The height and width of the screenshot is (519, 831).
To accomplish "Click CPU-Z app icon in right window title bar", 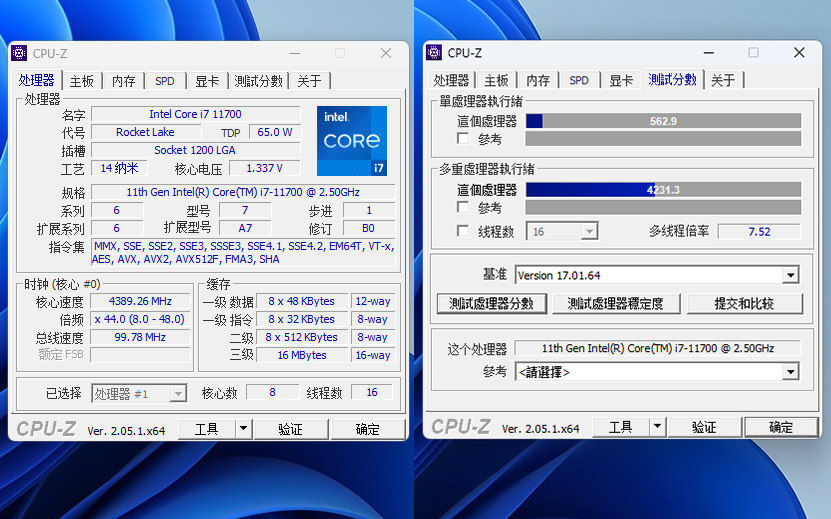I will click(x=434, y=52).
